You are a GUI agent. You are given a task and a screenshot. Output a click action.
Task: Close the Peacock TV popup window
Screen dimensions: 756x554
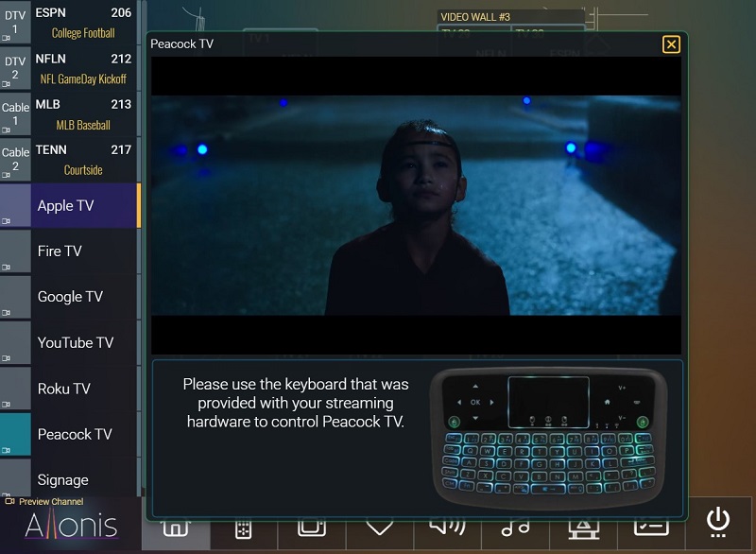coord(671,44)
